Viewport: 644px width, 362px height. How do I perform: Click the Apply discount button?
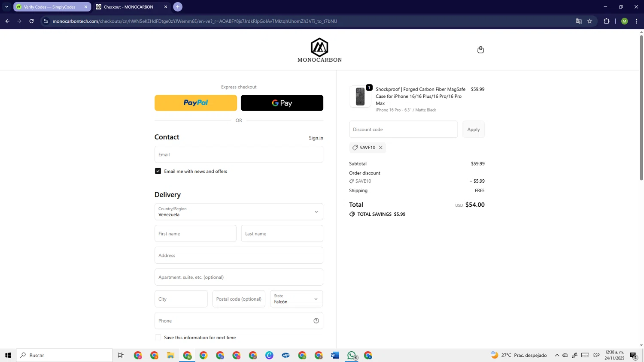pos(474,130)
